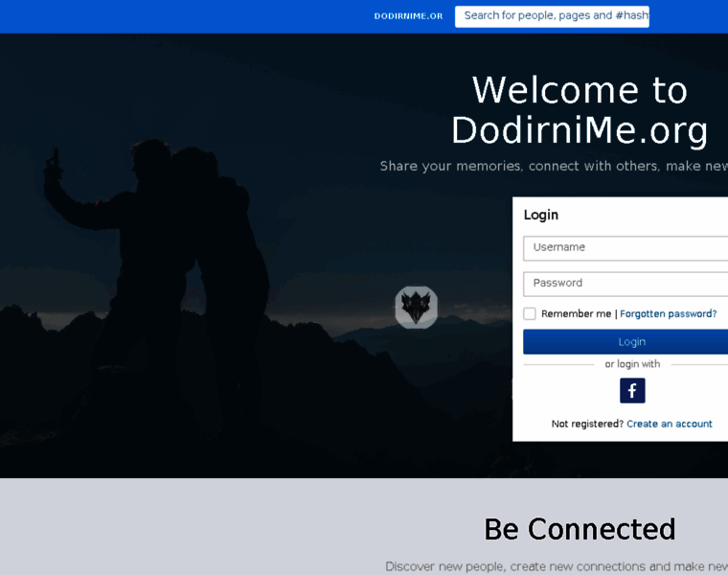This screenshot has width=728, height=575.
Task: Click the 'Share your memories' tagline
Action: pos(554,166)
